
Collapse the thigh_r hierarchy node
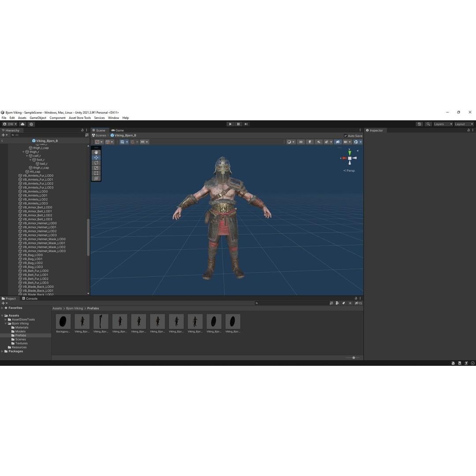pos(23,152)
